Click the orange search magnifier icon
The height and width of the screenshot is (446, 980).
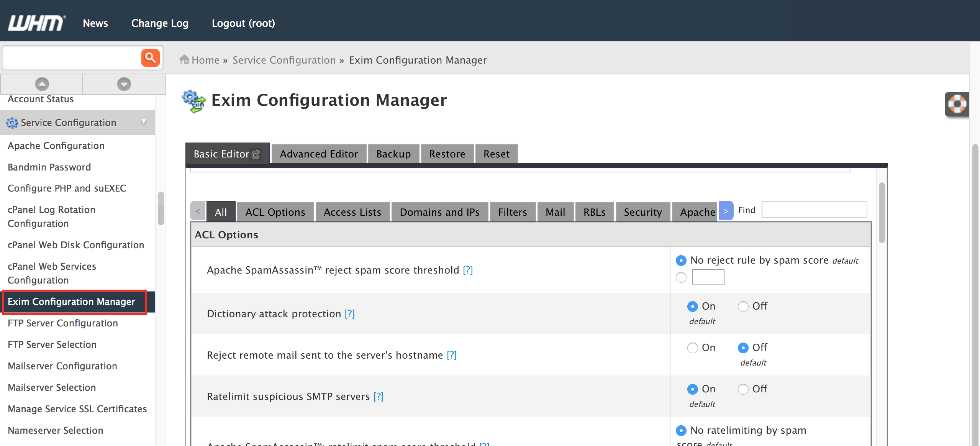coord(150,58)
